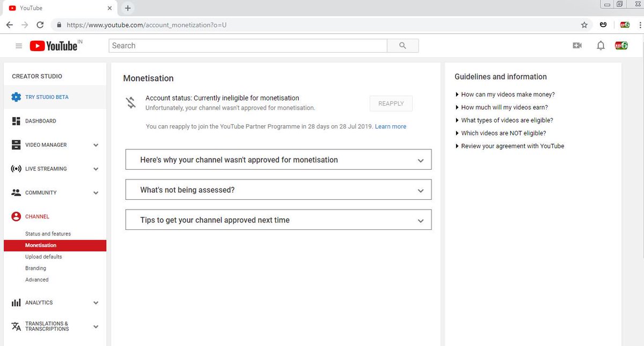Click the monetisation dollar status icon
This screenshot has width=644, height=346.
[131, 103]
